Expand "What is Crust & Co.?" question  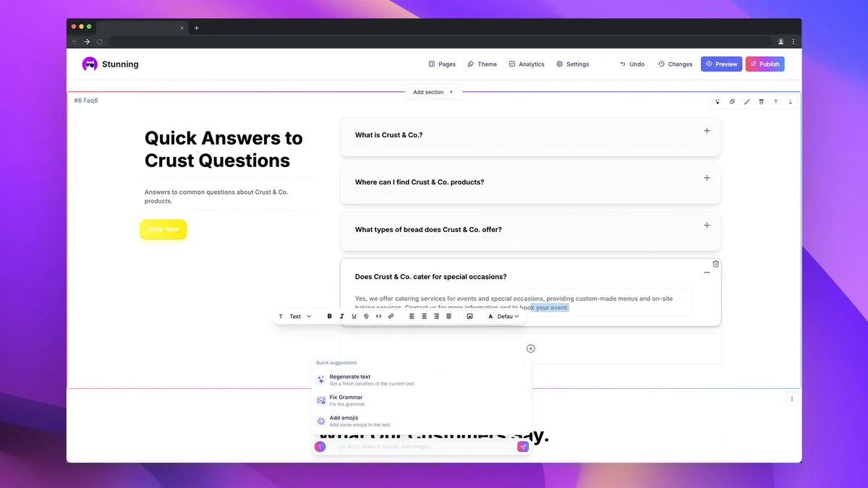[x=707, y=131]
